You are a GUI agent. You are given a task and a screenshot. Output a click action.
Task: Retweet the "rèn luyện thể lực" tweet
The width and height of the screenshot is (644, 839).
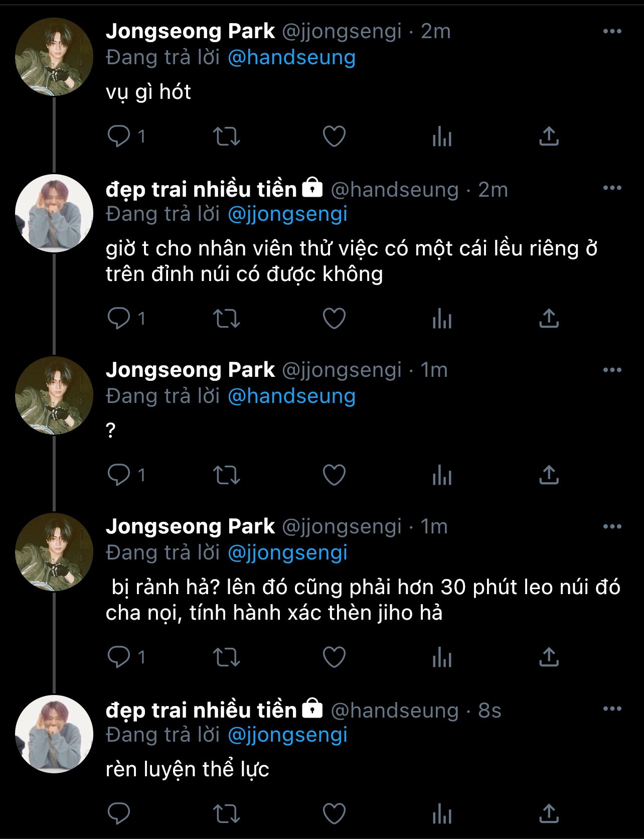[x=227, y=814]
